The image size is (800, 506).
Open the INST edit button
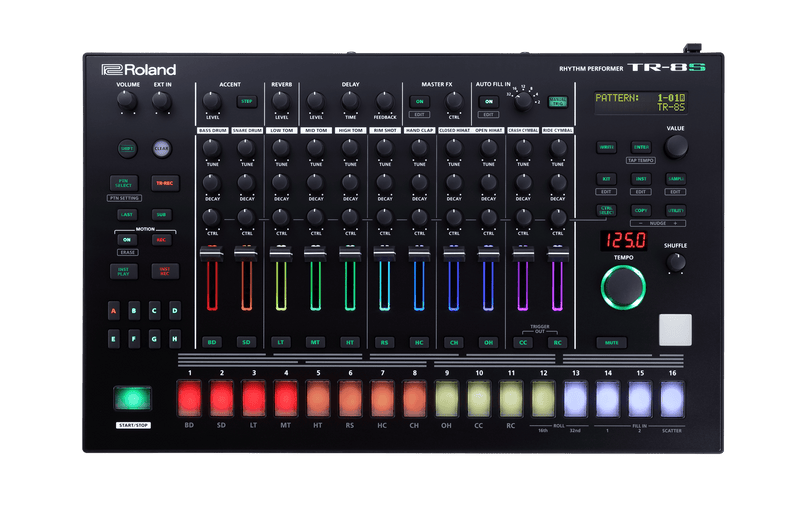click(x=641, y=179)
